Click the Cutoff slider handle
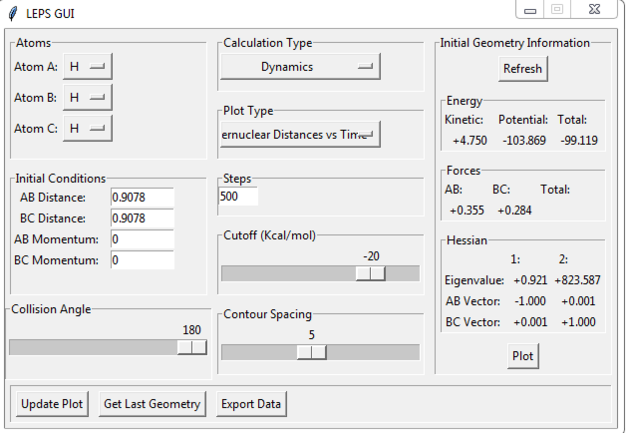Screen dimensions: 626x433 [371, 274]
